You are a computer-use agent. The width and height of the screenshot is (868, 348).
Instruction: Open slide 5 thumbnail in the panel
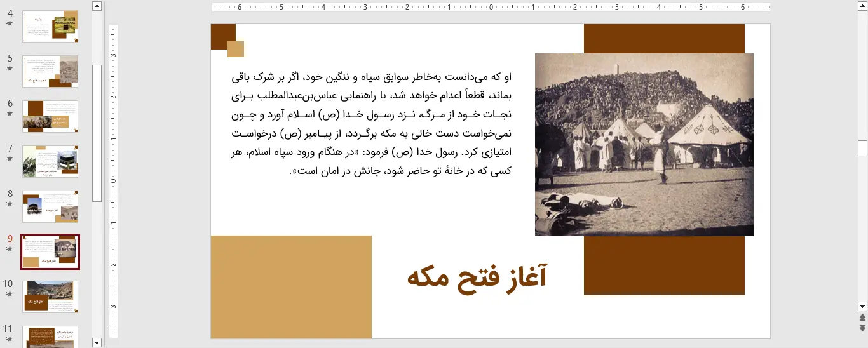tap(50, 71)
